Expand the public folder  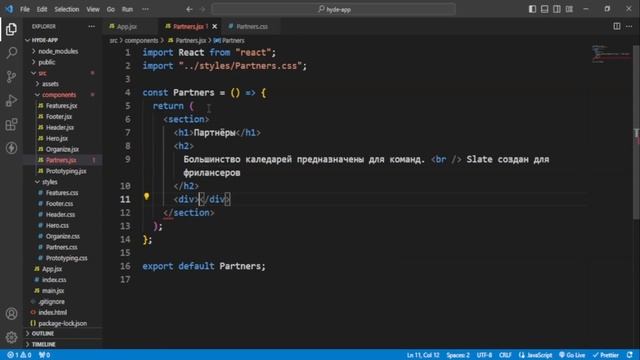point(47,62)
